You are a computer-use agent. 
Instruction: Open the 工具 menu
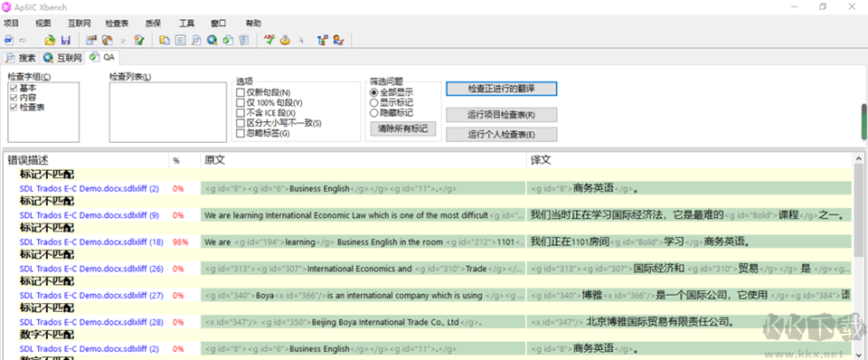pyautogui.click(x=186, y=24)
